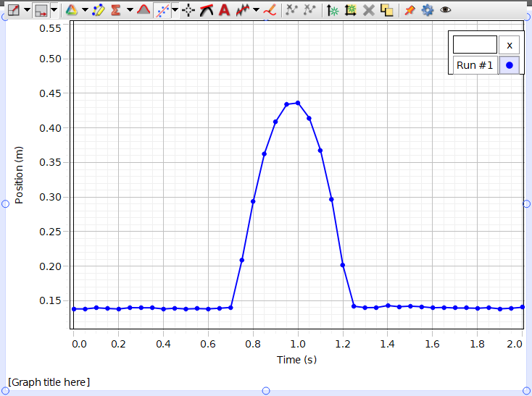This screenshot has width=532, height=396.
Task: Add a text annotation with the A icon
Action: click(x=224, y=10)
